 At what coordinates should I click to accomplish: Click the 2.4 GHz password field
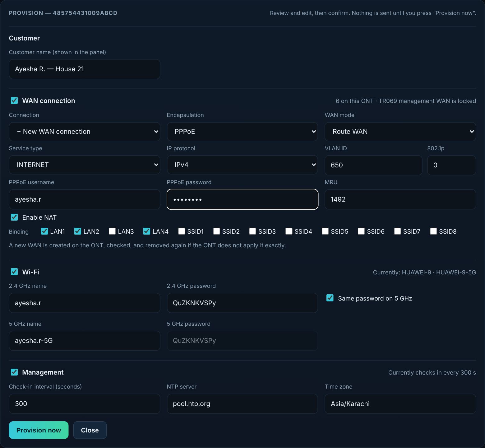tap(242, 303)
